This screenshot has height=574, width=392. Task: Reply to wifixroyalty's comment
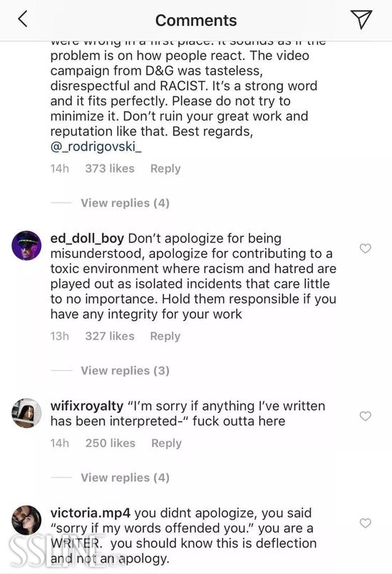(167, 444)
